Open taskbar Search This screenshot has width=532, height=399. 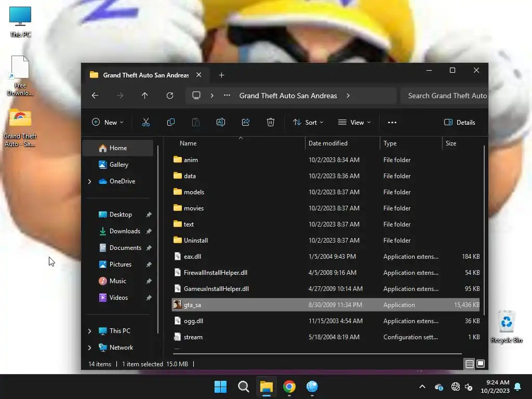pyautogui.click(x=244, y=387)
